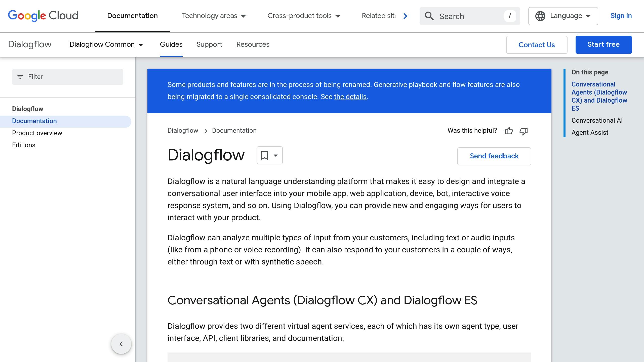Expand the Language selector

tap(563, 16)
